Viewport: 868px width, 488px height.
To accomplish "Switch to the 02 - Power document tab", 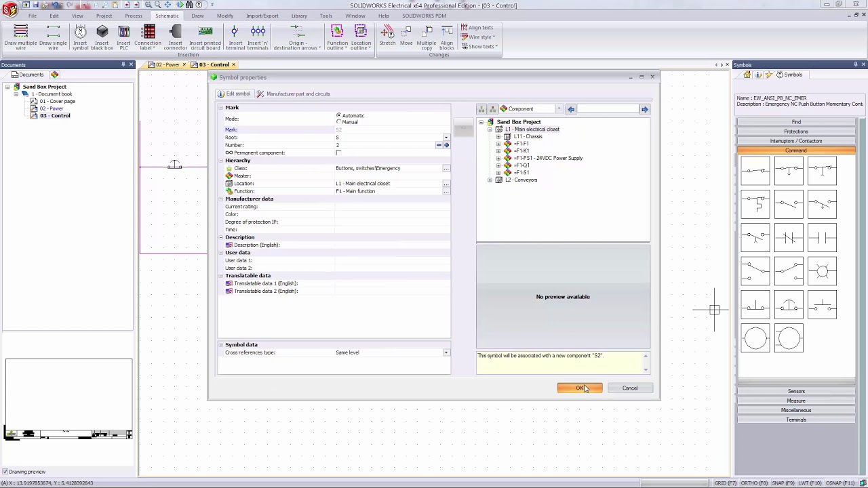I will (x=167, y=65).
